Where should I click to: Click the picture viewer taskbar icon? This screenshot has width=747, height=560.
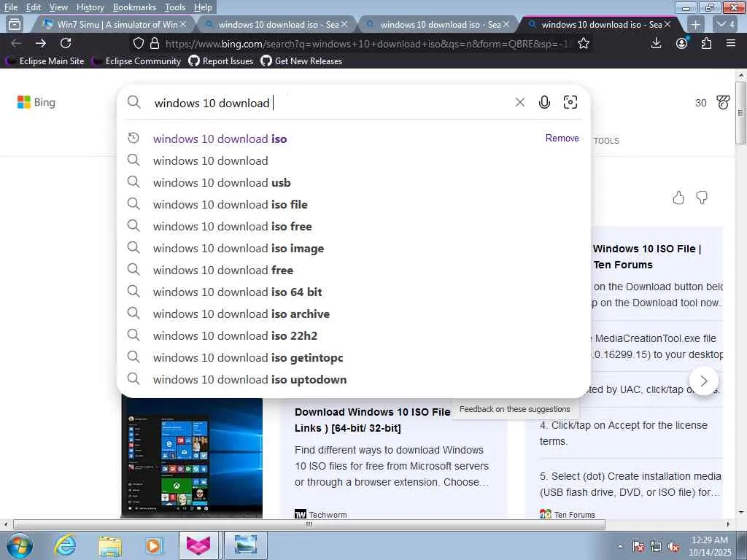point(245,545)
